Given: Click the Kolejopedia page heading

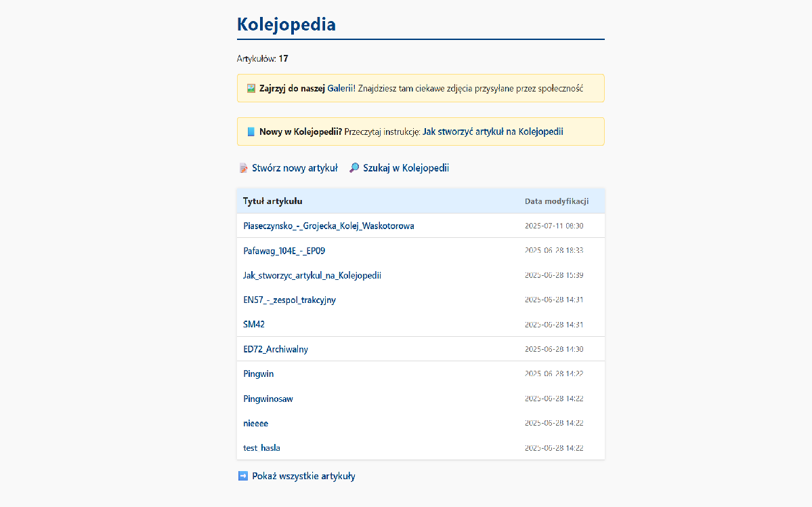Looking at the screenshot, I should pyautogui.click(x=286, y=24).
